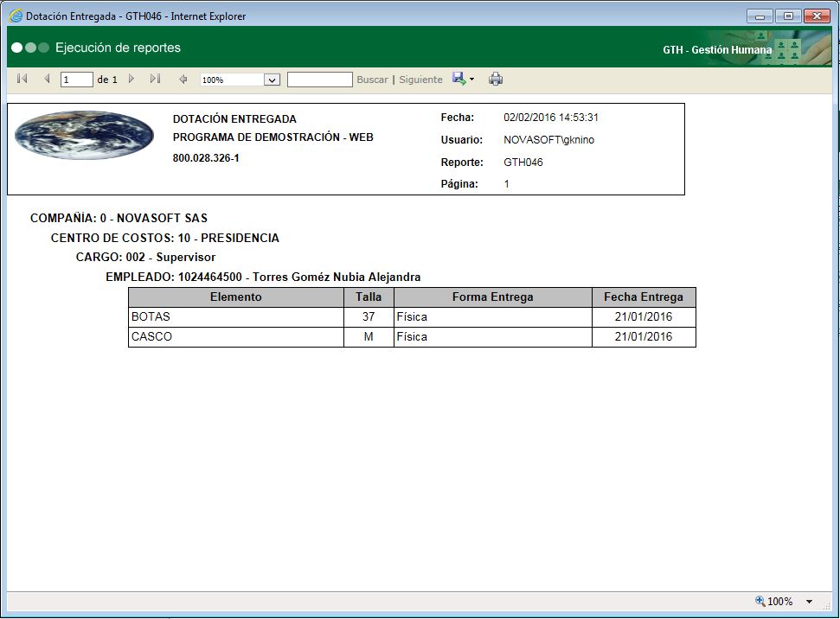Go to next report page
This screenshot has height=619, width=840.
point(131,80)
